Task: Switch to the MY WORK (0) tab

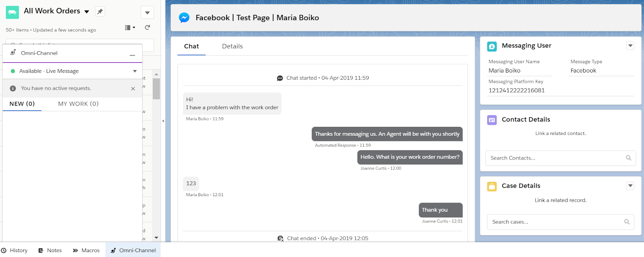Action: (78, 104)
